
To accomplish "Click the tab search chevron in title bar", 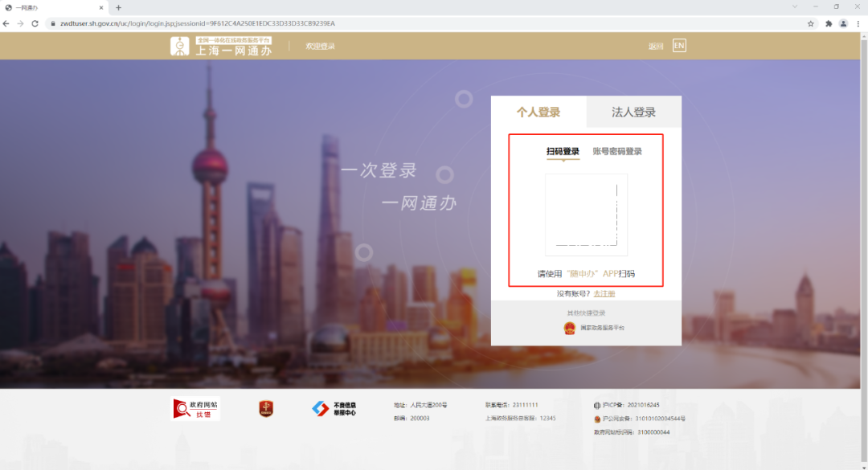I will coord(795,6).
